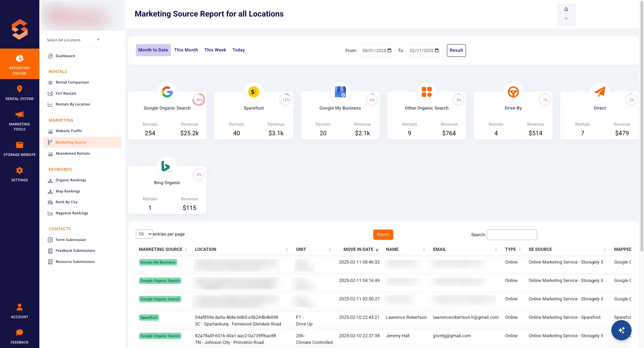This screenshot has height=348, width=644.
Task: Open Abandoned Rentals in the sidebar
Action: pyautogui.click(x=73, y=153)
